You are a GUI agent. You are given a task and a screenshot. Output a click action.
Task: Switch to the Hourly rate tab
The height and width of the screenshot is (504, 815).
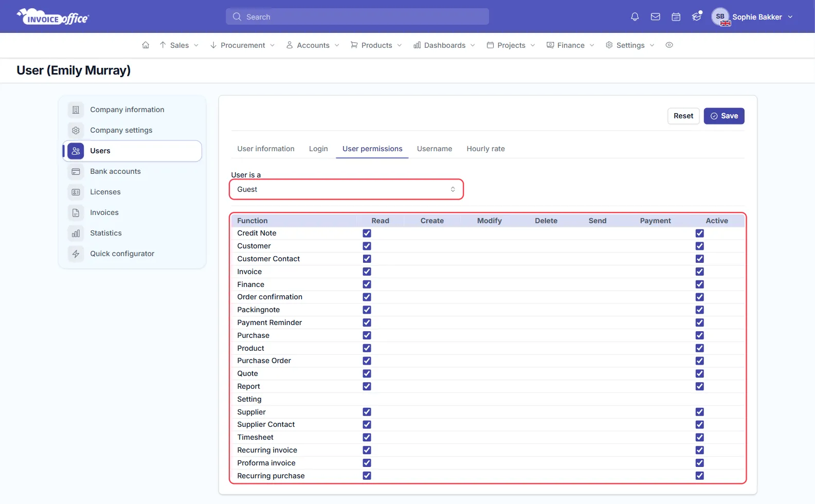[486, 149]
